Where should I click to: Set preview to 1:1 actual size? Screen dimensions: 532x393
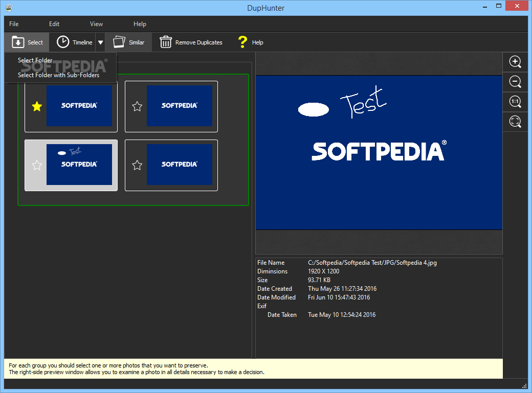click(x=516, y=101)
